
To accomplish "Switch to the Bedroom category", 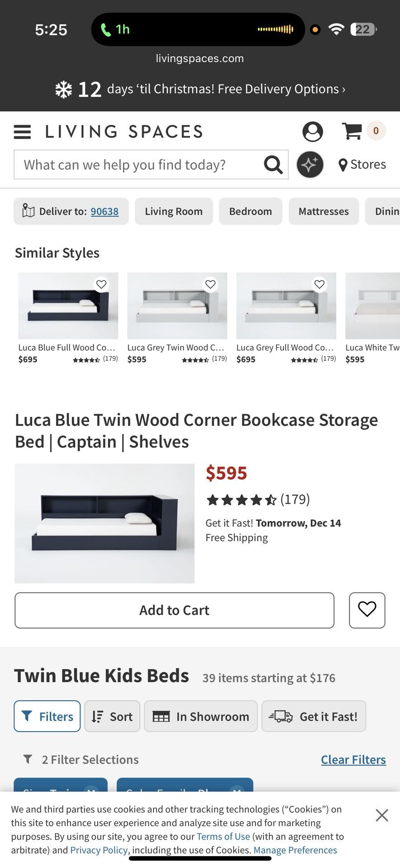I will click(250, 211).
